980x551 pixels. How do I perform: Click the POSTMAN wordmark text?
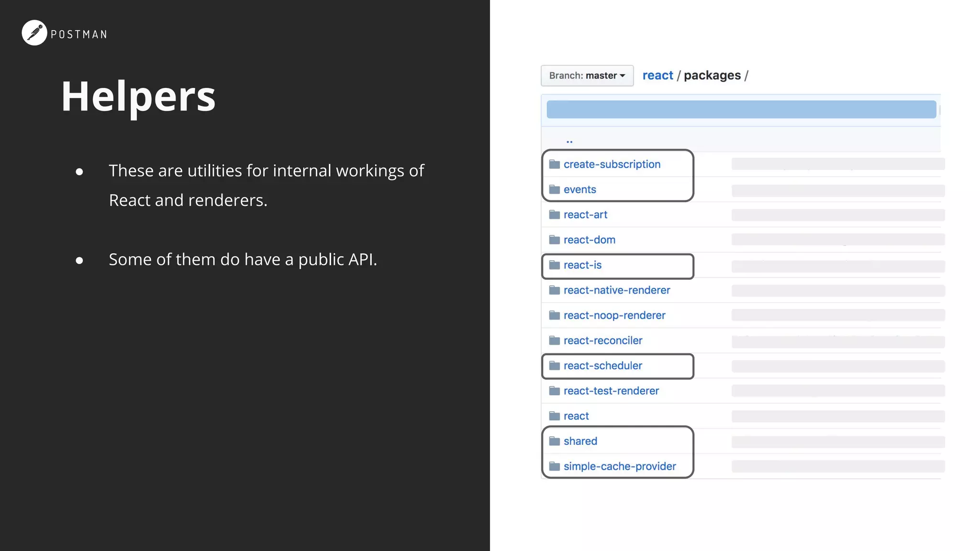tap(79, 34)
